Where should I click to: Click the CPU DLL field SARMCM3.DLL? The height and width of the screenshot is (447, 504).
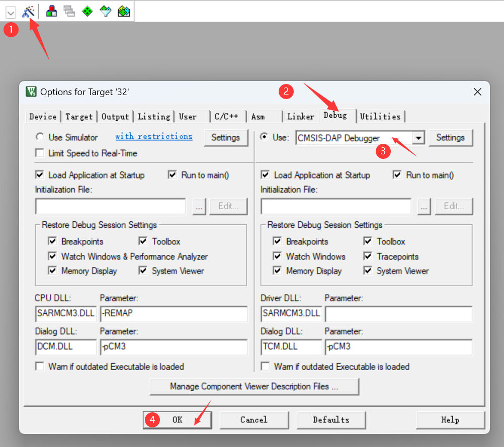point(66,314)
